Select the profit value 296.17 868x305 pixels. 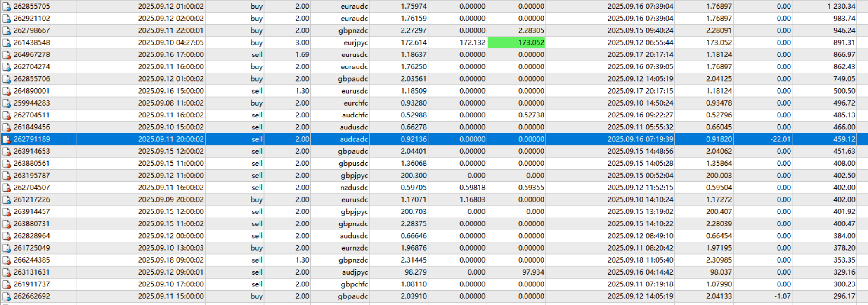[x=844, y=296]
